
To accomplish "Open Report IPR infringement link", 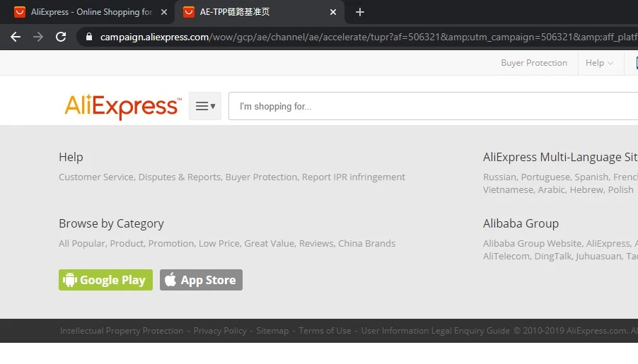I will [354, 177].
